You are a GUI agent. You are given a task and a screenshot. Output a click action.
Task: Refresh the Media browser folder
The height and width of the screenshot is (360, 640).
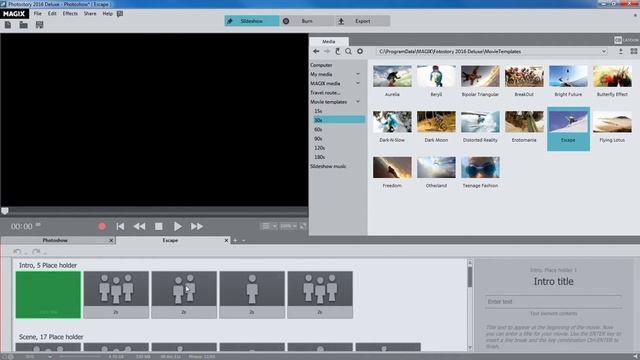[x=338, y=51]
